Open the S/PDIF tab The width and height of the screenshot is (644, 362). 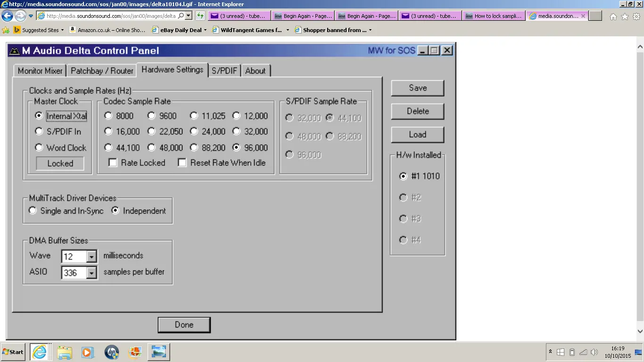(x=224, y=71)
